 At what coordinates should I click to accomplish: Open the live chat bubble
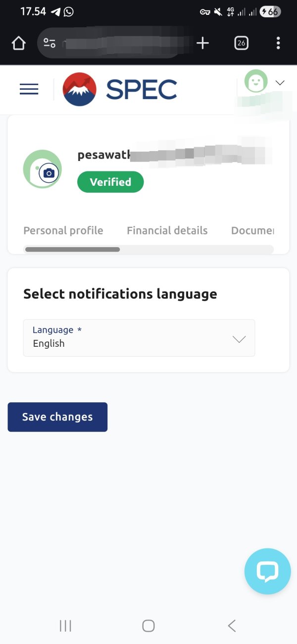pyautogui.click(x=267, y=571)
